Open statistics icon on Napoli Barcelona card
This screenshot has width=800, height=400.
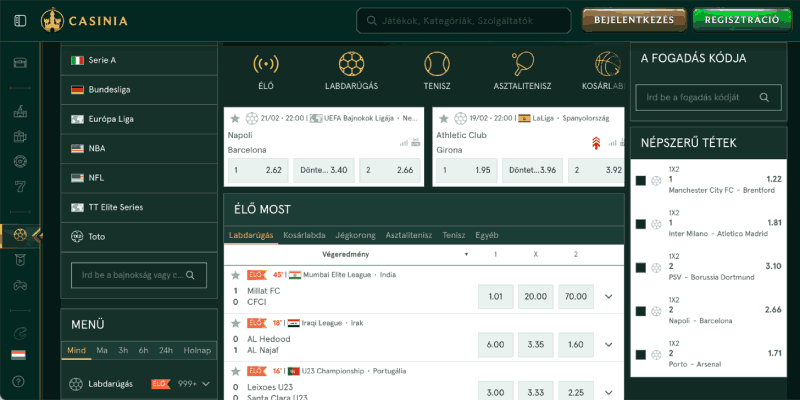404,143
